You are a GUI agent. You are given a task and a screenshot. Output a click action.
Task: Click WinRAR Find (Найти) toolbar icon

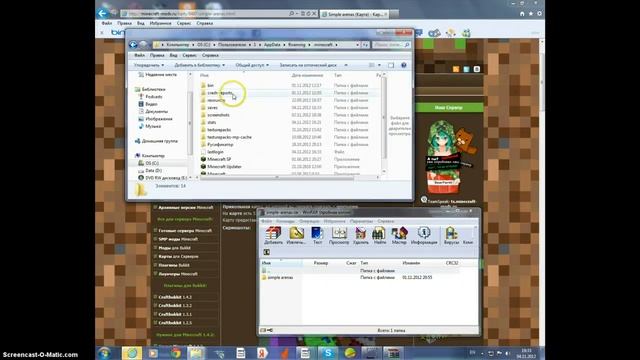coord(379,236)
